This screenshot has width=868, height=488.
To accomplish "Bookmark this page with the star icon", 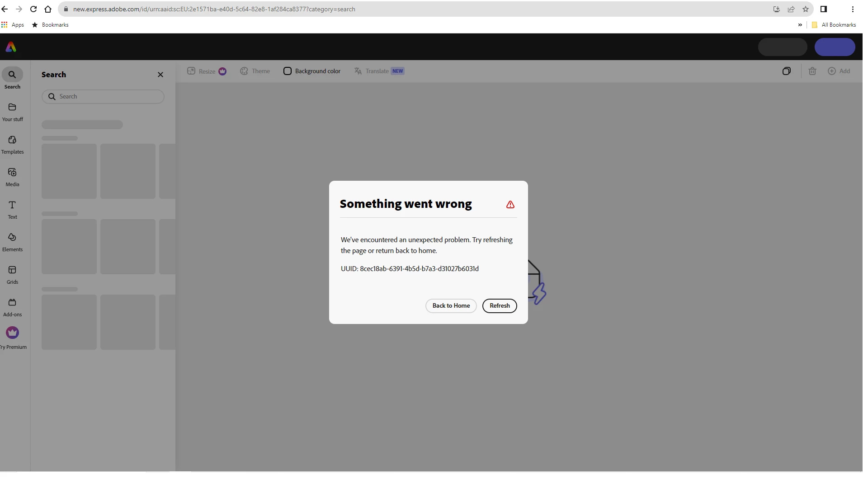I will pyautogui.click(x=806, y=9).
